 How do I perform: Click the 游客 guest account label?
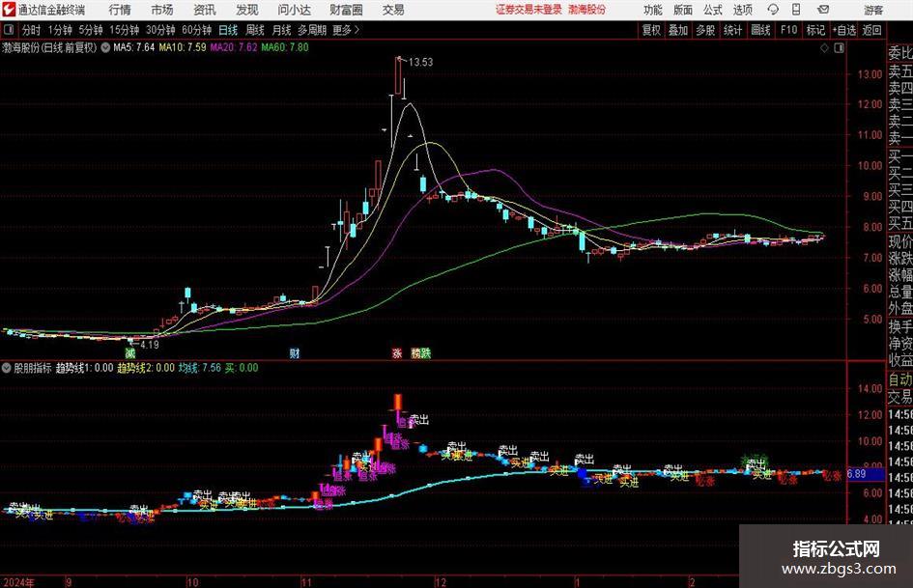pyautogui.click(x=873, y=10)
